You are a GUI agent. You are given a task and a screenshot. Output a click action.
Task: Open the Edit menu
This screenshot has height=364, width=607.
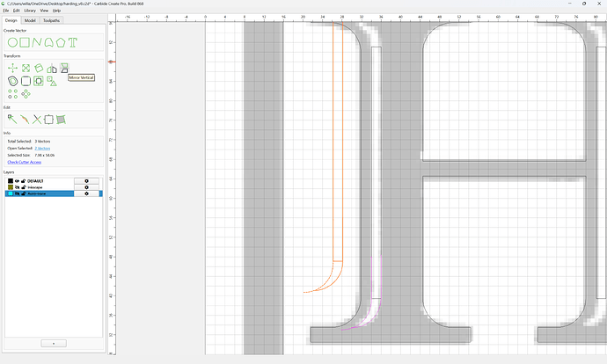16,11
